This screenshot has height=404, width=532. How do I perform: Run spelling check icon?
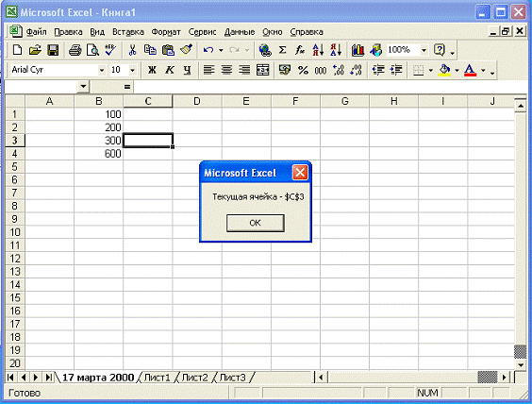pyautogui.click(x=110, y=50)
